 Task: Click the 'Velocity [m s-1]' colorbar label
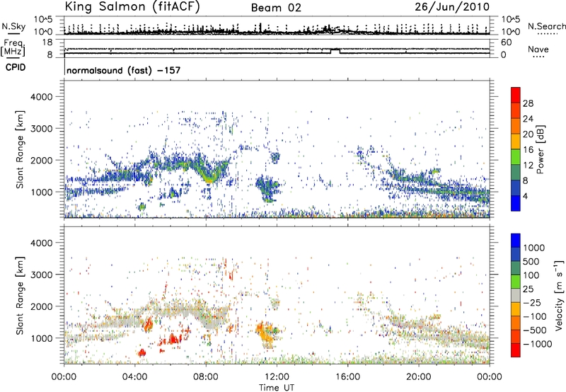click(x=559, y=295)
